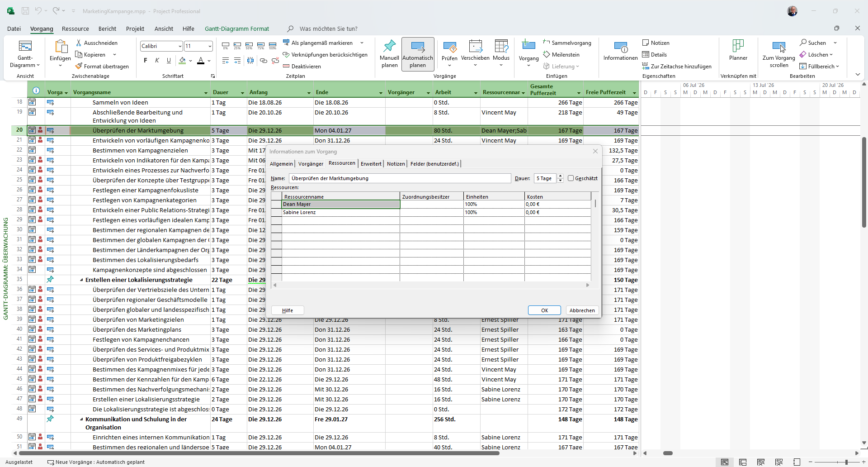Image resolution: width=868 pixels, height=467 pixels.
Task: Open the Bericht ribbon tab
Action: point(107,29)
